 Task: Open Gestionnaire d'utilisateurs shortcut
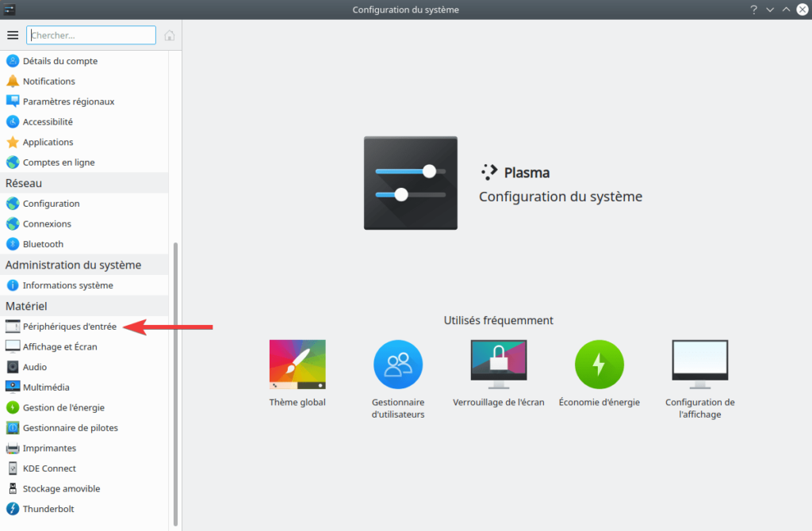pyautogui.click(x=398, y=380)
